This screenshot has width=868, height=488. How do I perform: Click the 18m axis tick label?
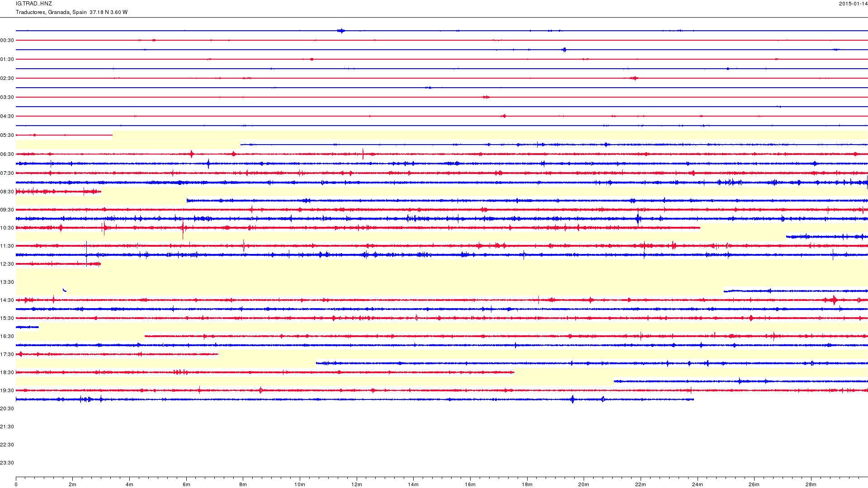pyautogui.click(x=527, y=484)
